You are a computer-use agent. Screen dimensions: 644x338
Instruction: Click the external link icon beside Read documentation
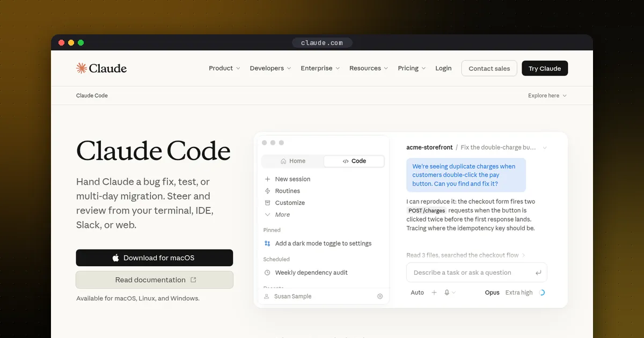pos(193,280)
